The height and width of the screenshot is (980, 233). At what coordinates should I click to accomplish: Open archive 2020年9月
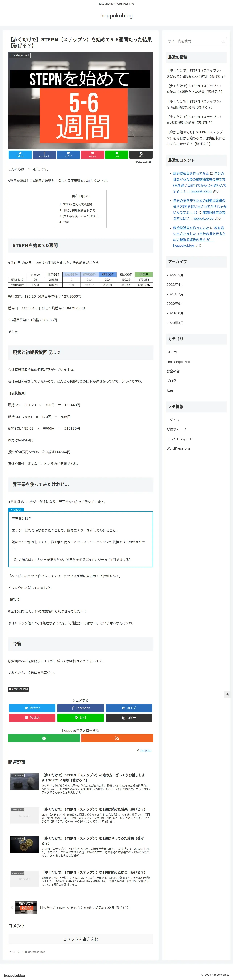coord(175,304)
